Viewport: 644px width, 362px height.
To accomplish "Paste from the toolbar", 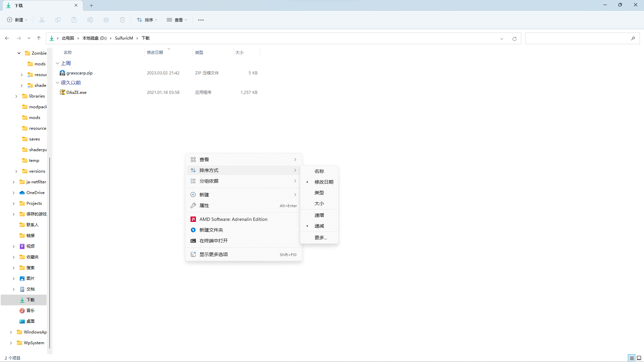I will click(74, 20).
